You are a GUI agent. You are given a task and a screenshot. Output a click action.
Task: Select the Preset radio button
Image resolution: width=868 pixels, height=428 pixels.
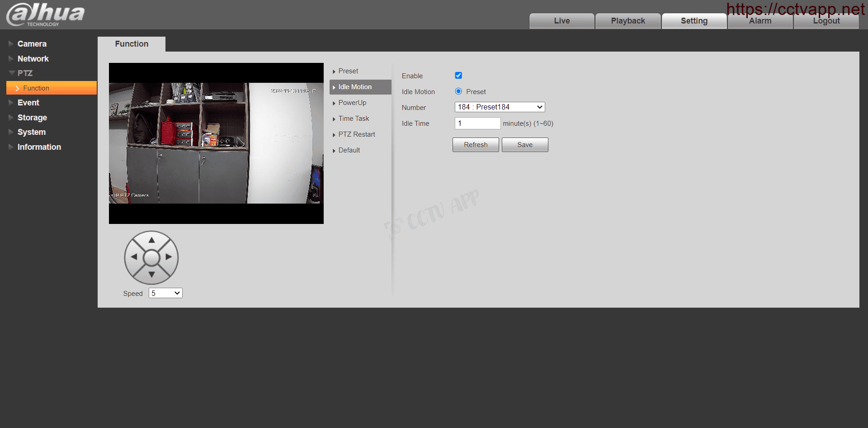click(458, 91)
